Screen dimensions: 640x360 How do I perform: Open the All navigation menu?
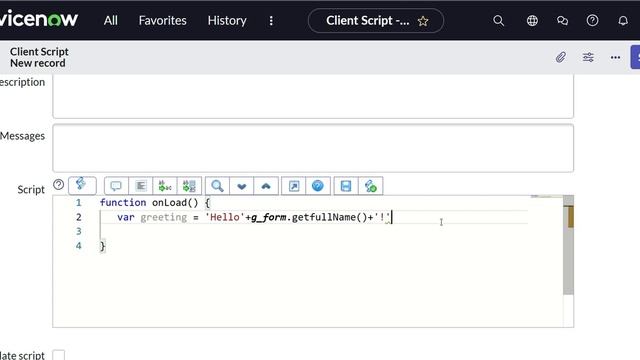(110, 20)
